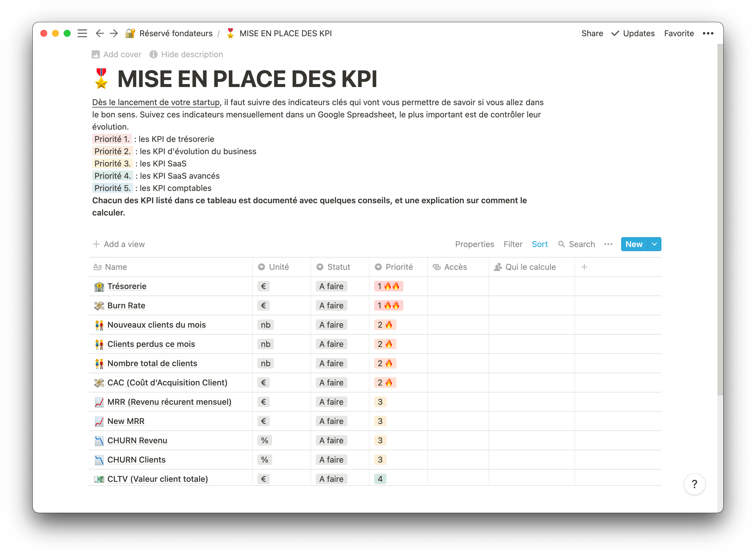This screenshot has width=756, height=556.
Task: Go back with the left arrow
Action: 100,33
